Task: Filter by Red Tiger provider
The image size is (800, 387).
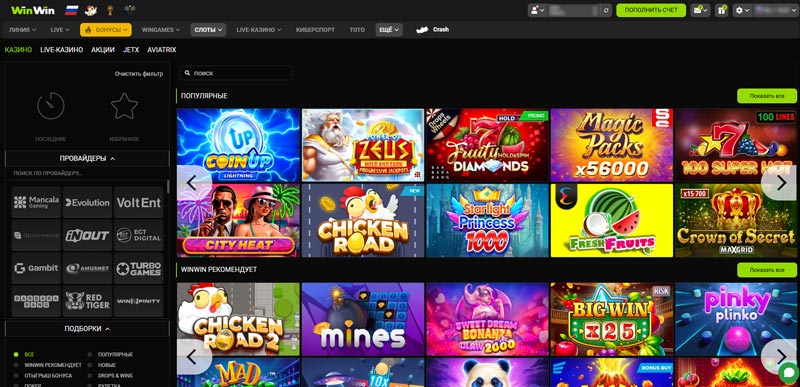Action: [87, 301]
